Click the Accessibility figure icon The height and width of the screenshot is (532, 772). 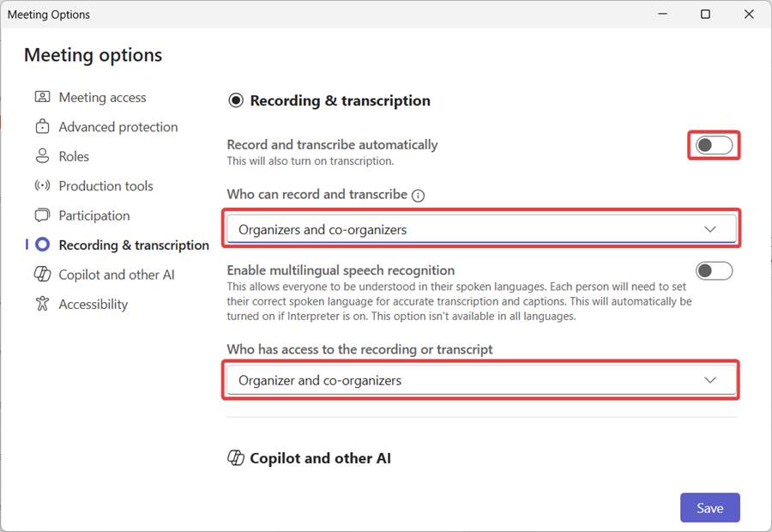42,304
